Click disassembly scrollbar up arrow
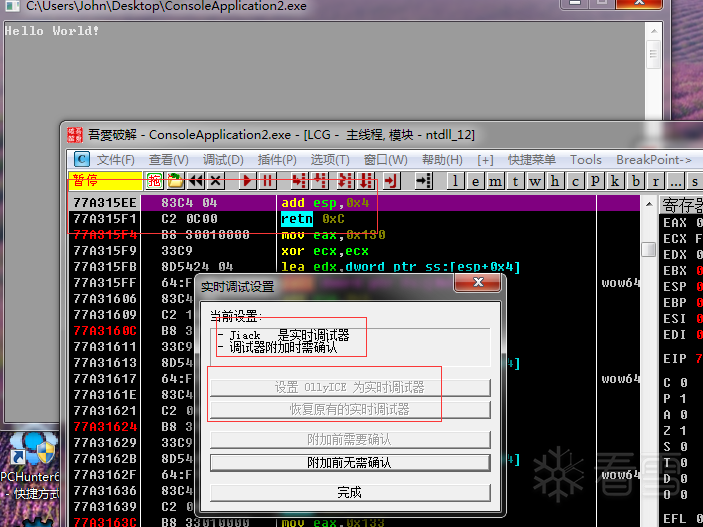 649,205
